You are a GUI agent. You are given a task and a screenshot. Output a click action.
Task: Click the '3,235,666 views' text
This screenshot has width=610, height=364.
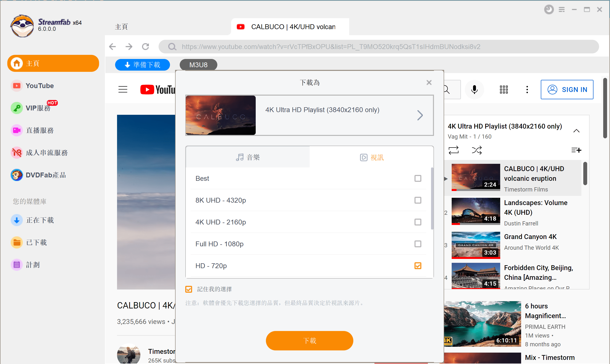pos(141,322)
